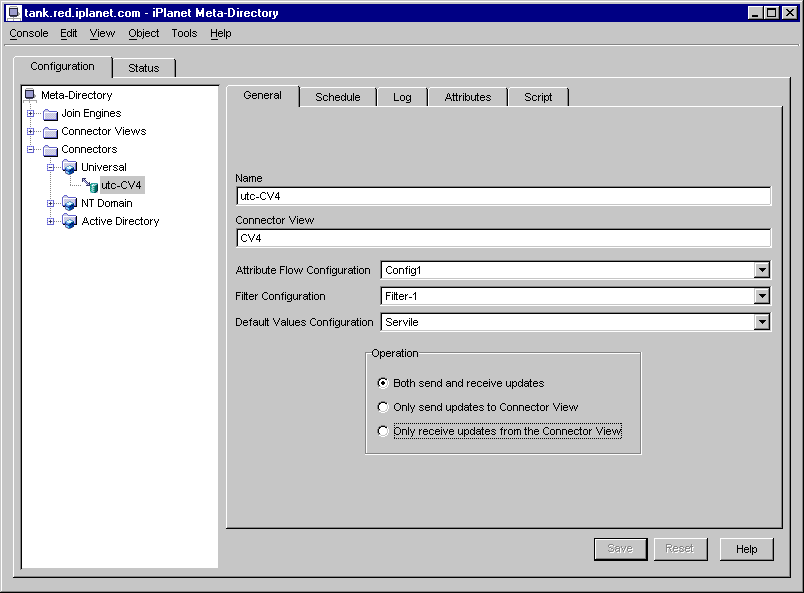Open the Object menu
Viewport: 804px width, 593px height.
click(x=144, y=33)
